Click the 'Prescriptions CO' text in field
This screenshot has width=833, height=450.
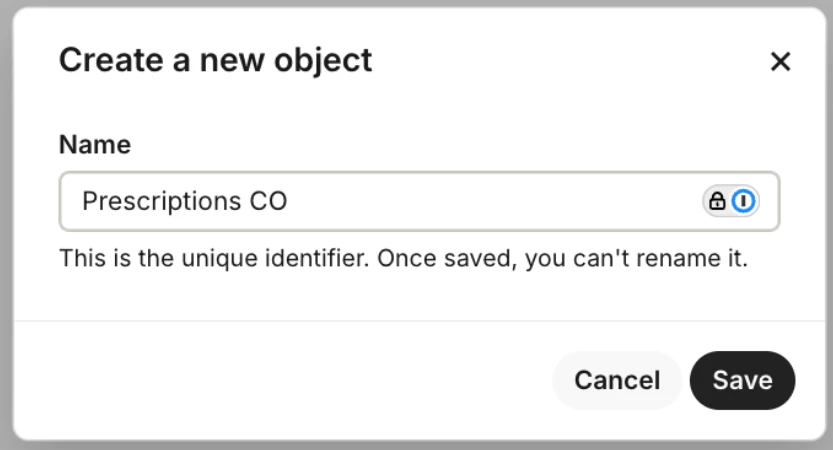[184, 201]
